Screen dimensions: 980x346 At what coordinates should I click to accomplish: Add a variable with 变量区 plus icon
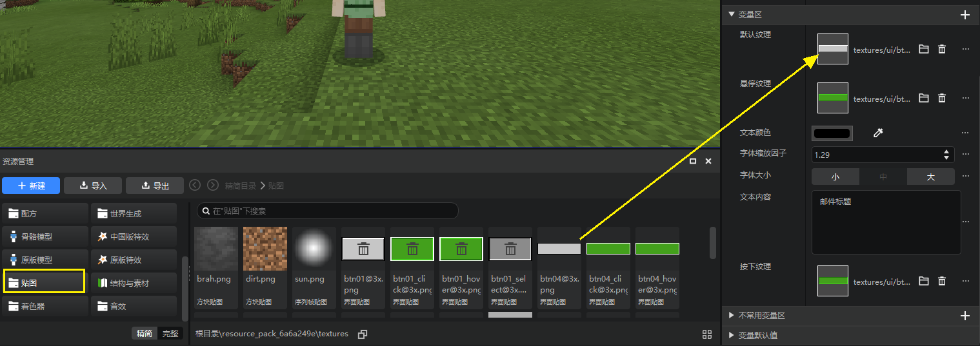pos(965,15)
